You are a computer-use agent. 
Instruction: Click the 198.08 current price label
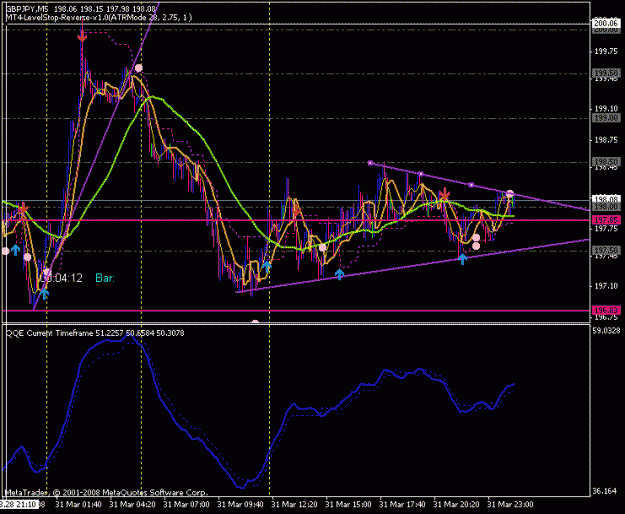click(x=606, y=199)
